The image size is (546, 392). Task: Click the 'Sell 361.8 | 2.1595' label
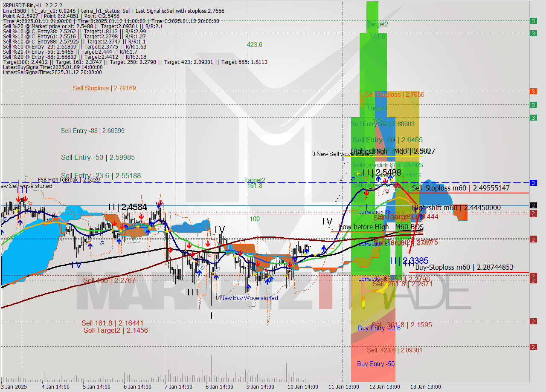point(402,325)
